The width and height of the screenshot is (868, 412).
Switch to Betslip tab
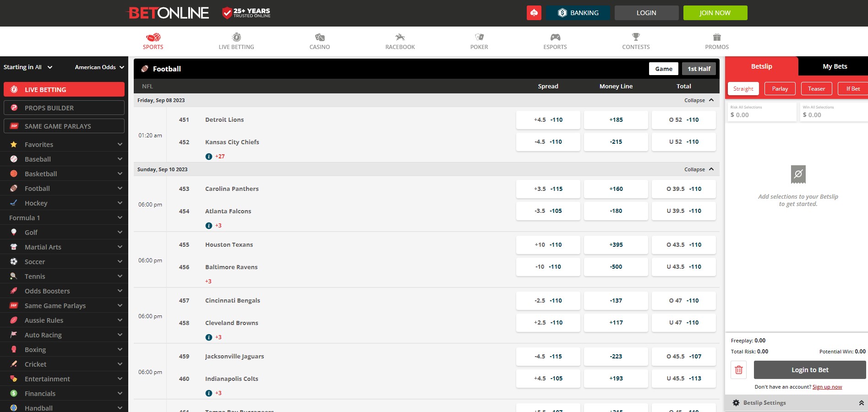(x=762, y=66)
